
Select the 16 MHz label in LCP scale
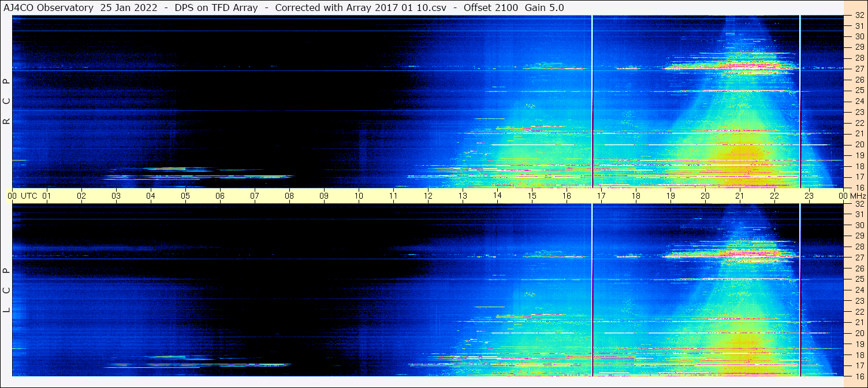pyautogui.click(x=859, y=375)
